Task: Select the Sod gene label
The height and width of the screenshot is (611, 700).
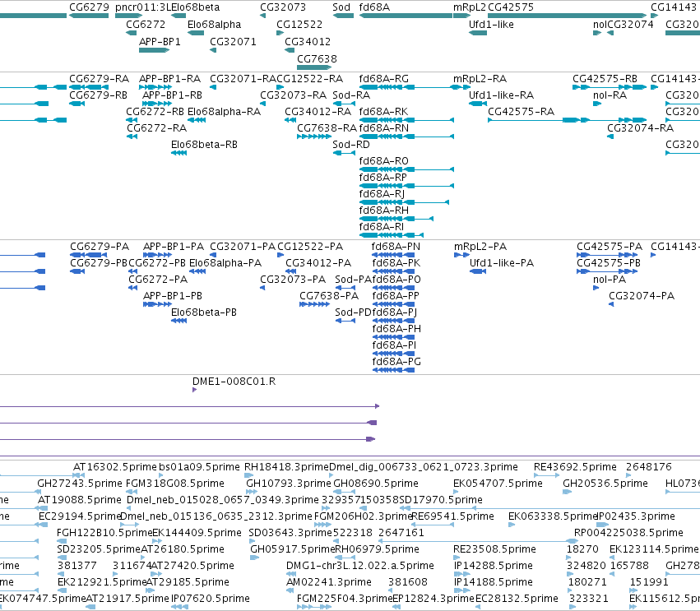Action: pyautogui.click(x=341, y=7)
